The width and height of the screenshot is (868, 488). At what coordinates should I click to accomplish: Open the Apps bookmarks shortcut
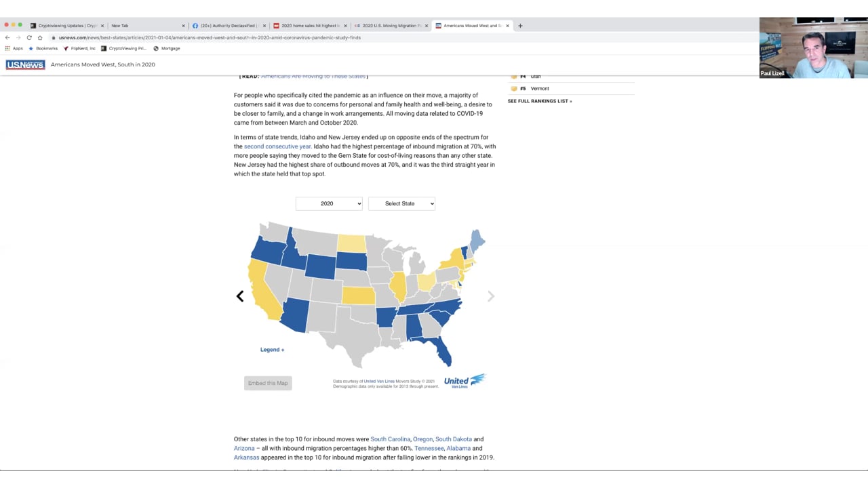(x=14, y=48)
